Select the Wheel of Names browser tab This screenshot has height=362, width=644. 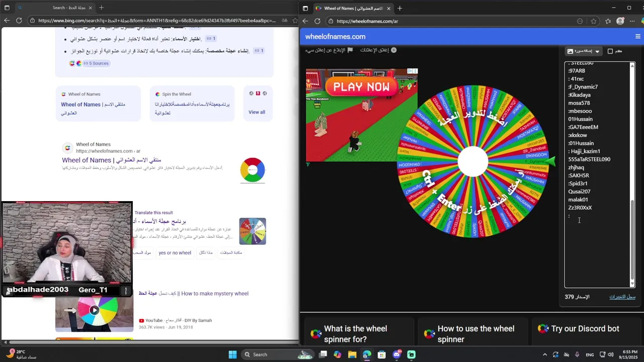click(353, 8)
